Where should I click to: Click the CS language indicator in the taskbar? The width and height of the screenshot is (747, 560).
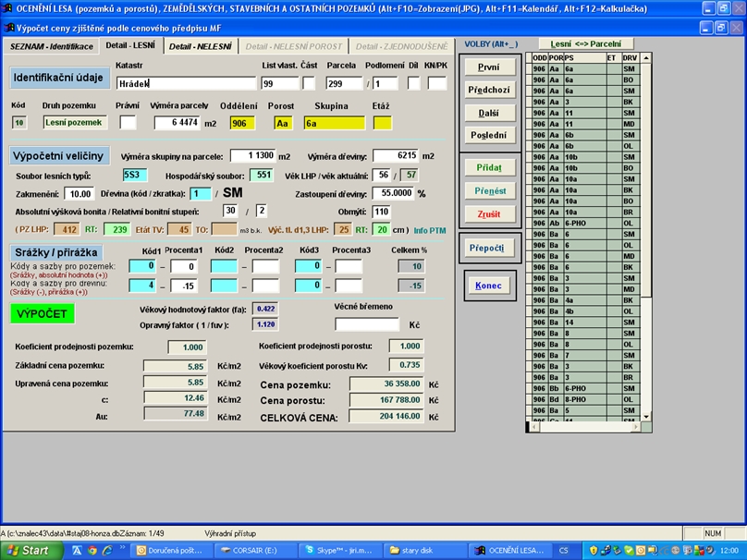pyautogui.click(x=564, y=550)
